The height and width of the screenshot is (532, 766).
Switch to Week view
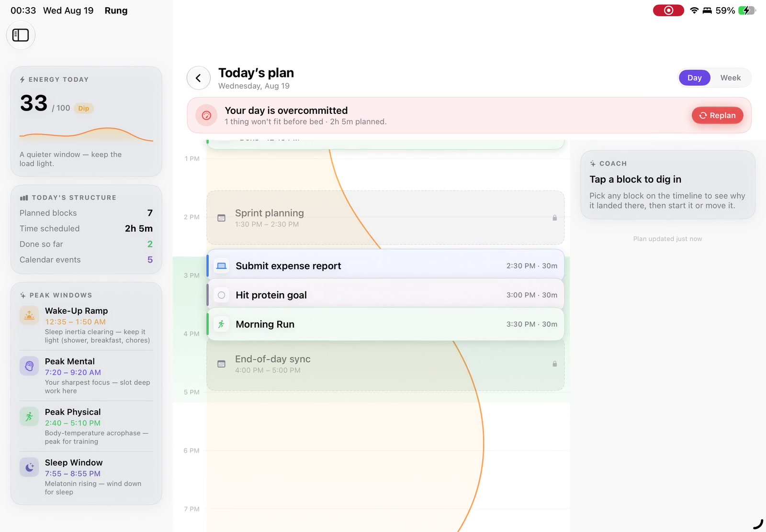click(x=731, y=78)
